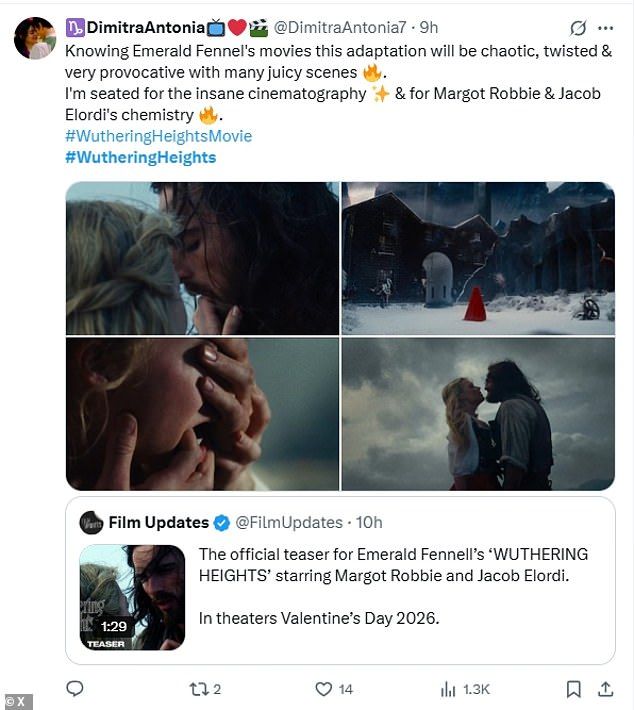Click the Film Updates verified badge
634x710 pixels.
221,523
